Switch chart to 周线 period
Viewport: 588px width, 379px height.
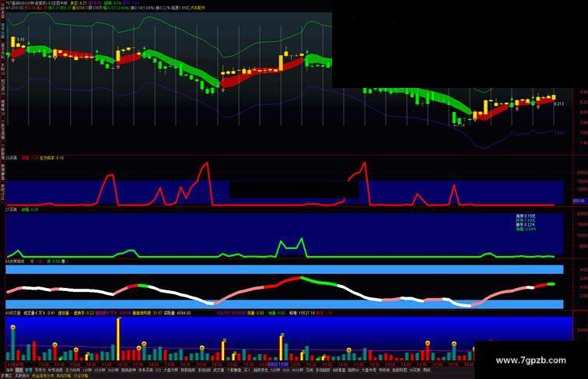pos(426,370)
